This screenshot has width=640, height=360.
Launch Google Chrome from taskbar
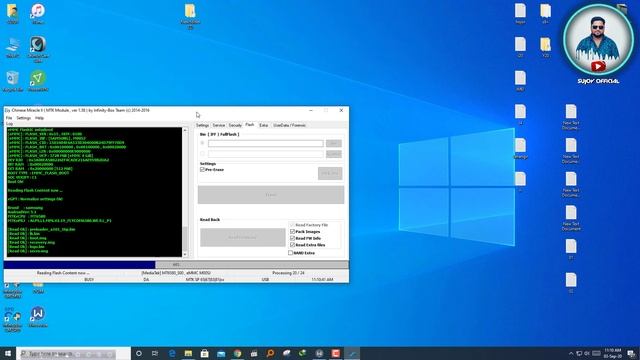point(237,353)
